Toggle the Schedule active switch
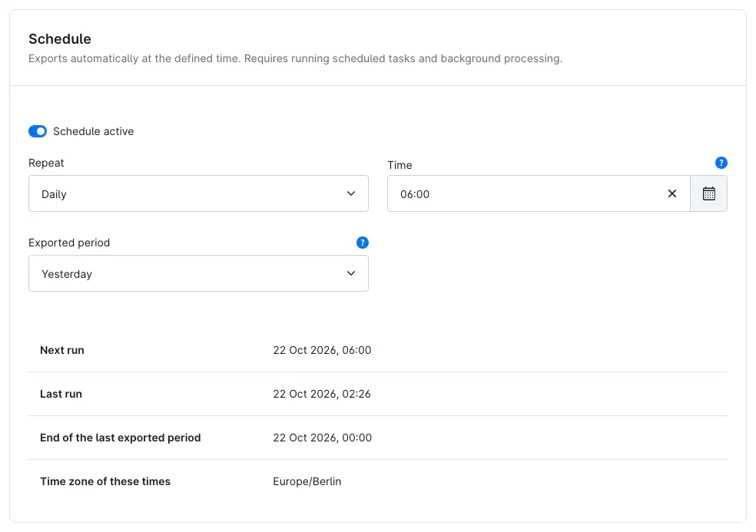756x532 pixels. (38, 131)
